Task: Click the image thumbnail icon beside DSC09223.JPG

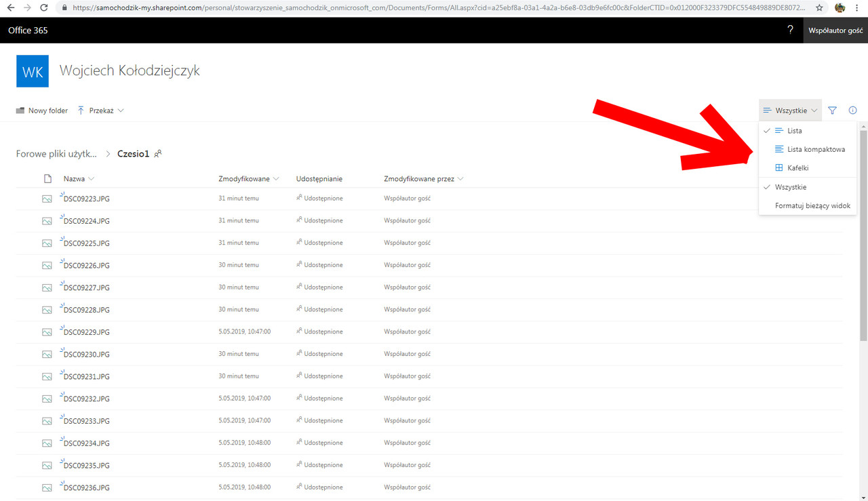Action: 46,198
